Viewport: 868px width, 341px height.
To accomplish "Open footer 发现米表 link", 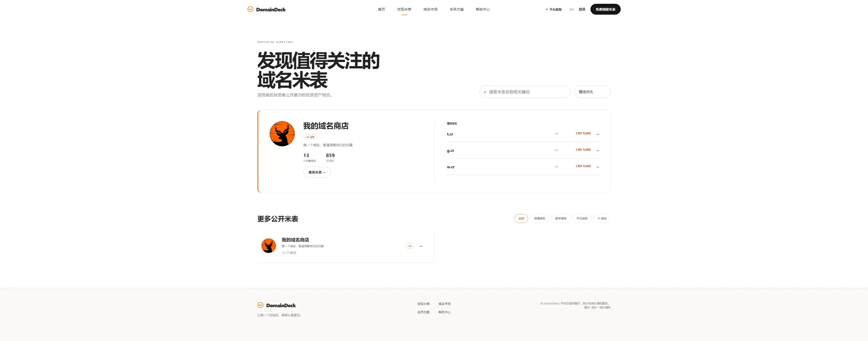I will 423,304.
